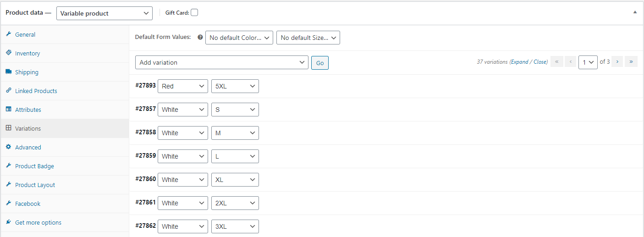Viewport: 644px width, 237px height.
Task: Click the Shipping truck icon
Action: point(8,72)
